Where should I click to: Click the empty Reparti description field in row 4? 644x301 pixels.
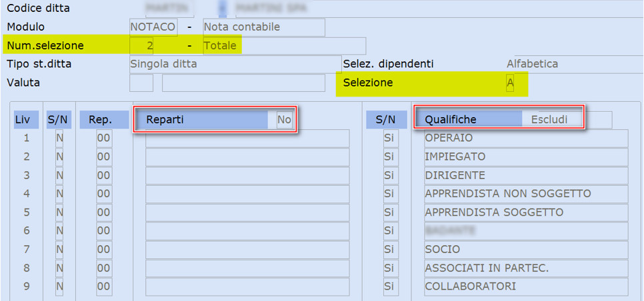click(247, 194)
